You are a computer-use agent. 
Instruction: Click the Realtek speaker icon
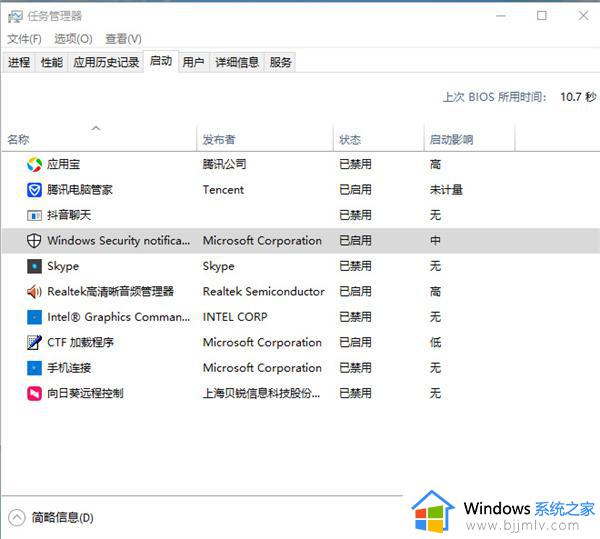coord(34,292)
